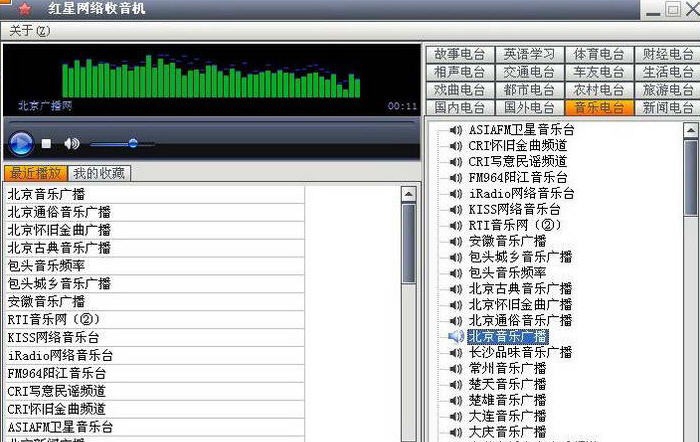Select the 体育电台 category
Image resolution: width=700 pixels, height=442 pixels.
(599, 54)
